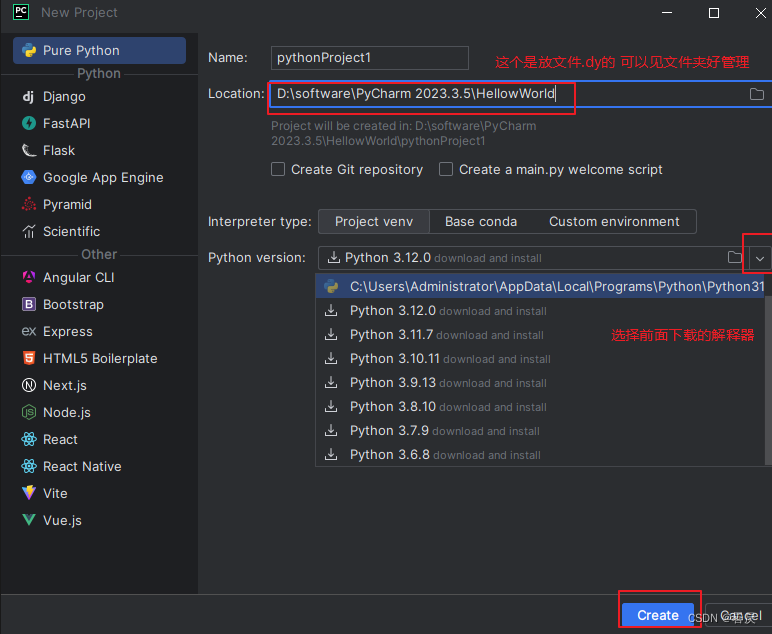Maximize the New Project window
This screenshot has height=634, width=772.
pyautogui.click(x=713, y=13)
